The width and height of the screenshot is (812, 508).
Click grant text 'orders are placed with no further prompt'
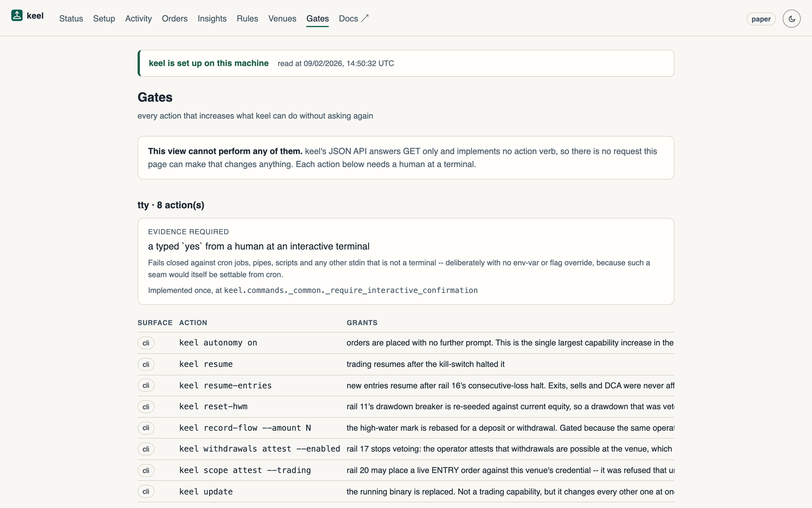510,343
